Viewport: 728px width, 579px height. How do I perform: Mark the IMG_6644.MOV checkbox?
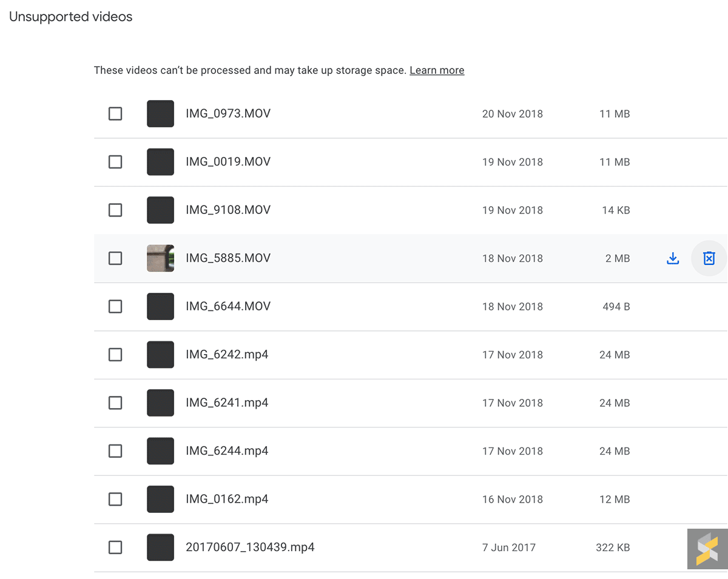pyautogui.click(x=115, y=307)
